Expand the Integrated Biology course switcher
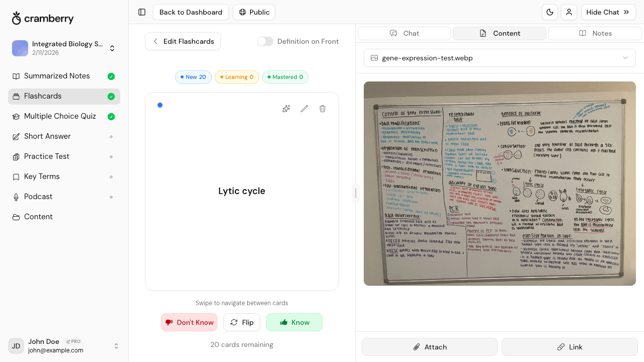Viewport: 644px width, 362px height. click(x=112, y=48)
